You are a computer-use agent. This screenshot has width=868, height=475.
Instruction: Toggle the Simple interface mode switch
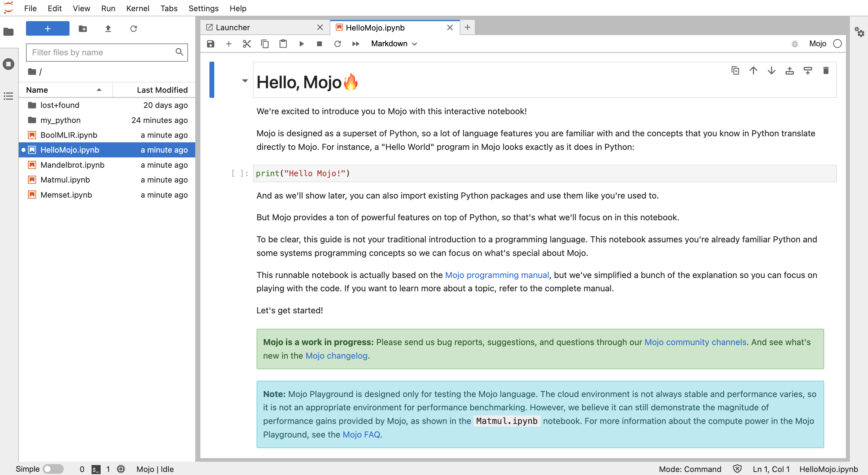coord(53,469)
